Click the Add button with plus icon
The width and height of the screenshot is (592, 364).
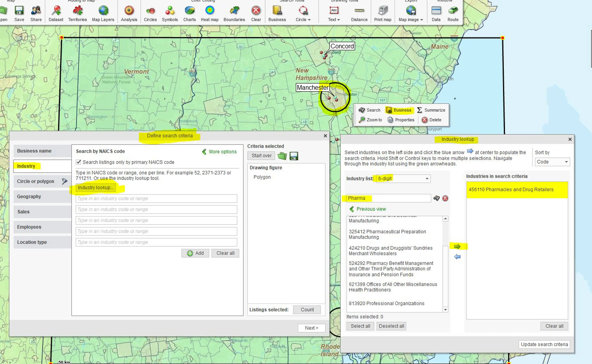(x=195, y=253)
